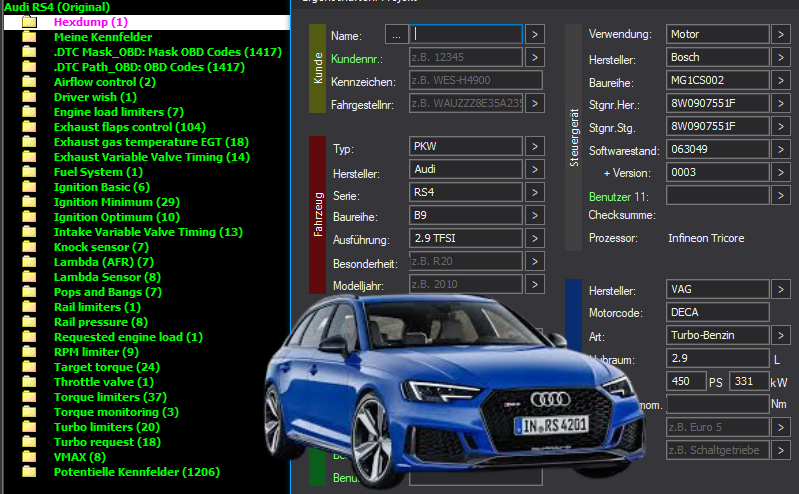Open the Hexdump folder icon
This screenshot has height=494, width=799.
tap(30, 22)
